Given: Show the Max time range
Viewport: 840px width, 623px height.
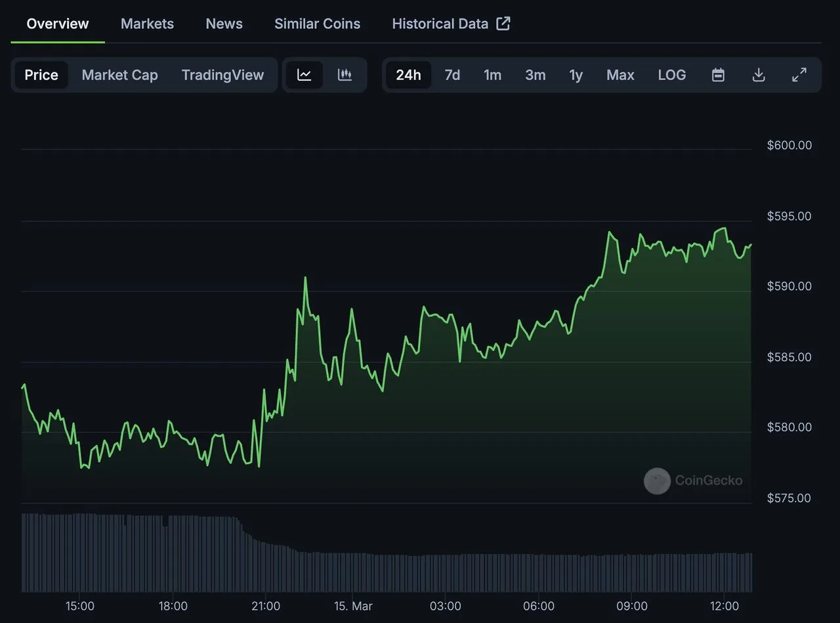Looking at the screenshot, I should [x=620, y=75].
